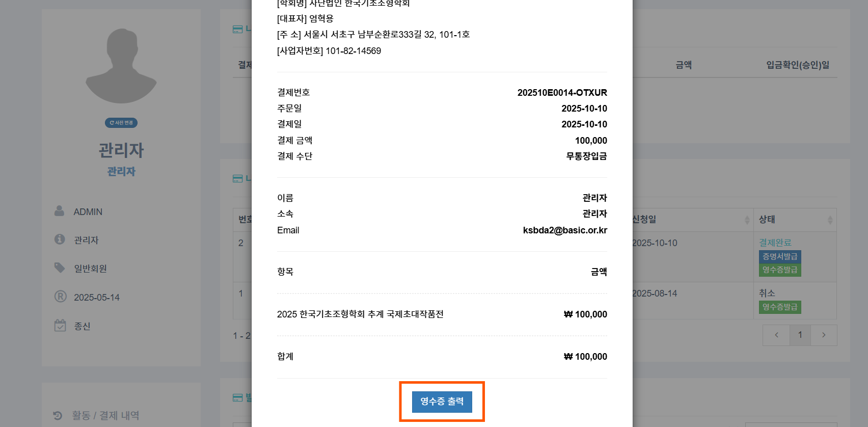Screen dimensions: 868x427
Task: Click the info icon beside 관리자
Action: 60,239
